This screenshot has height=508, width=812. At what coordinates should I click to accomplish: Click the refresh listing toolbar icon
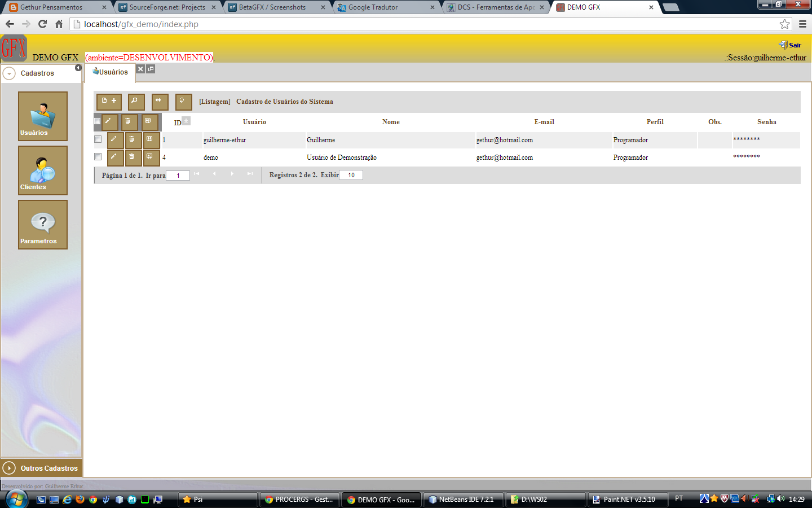182,102
